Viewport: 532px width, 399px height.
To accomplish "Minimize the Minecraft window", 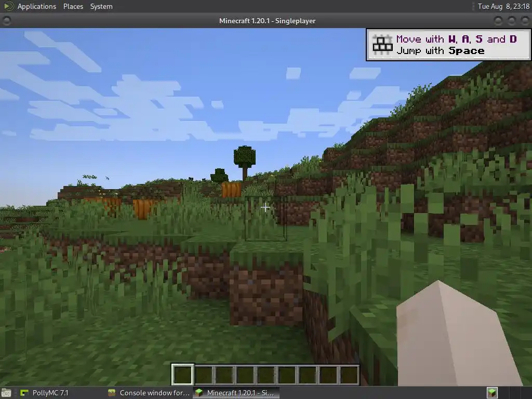I will [498, 21].
